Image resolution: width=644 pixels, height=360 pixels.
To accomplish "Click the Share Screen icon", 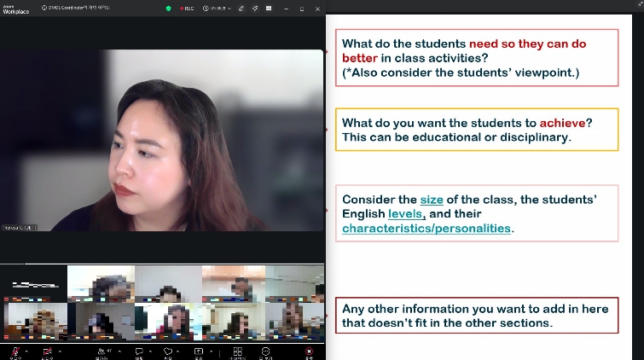I will pos(199,351).
